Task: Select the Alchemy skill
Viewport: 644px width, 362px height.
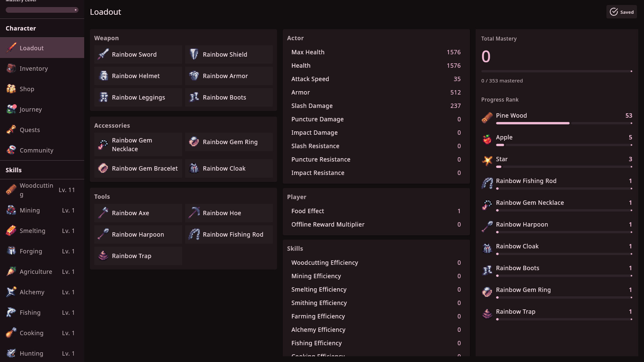Action: 32,292
